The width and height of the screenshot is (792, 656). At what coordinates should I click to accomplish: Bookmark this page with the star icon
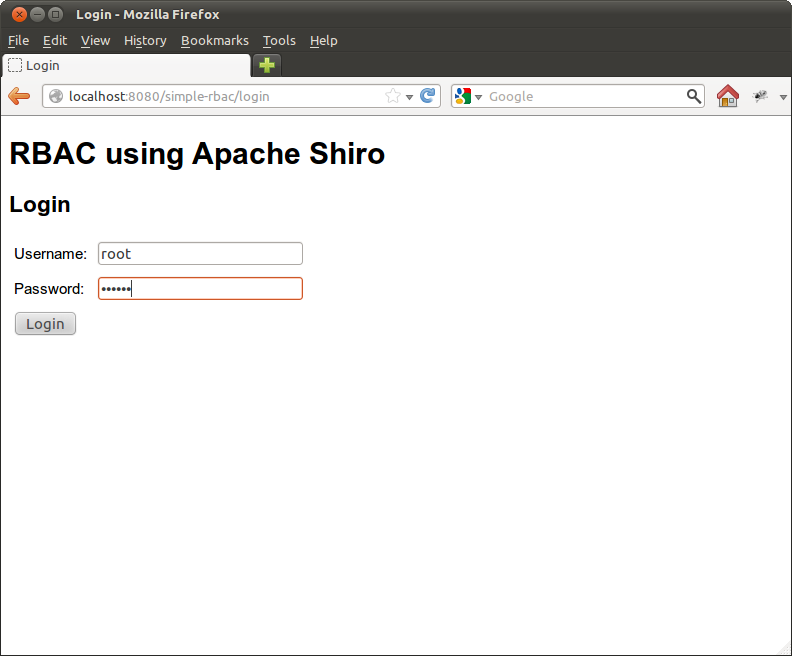point(393,96)
